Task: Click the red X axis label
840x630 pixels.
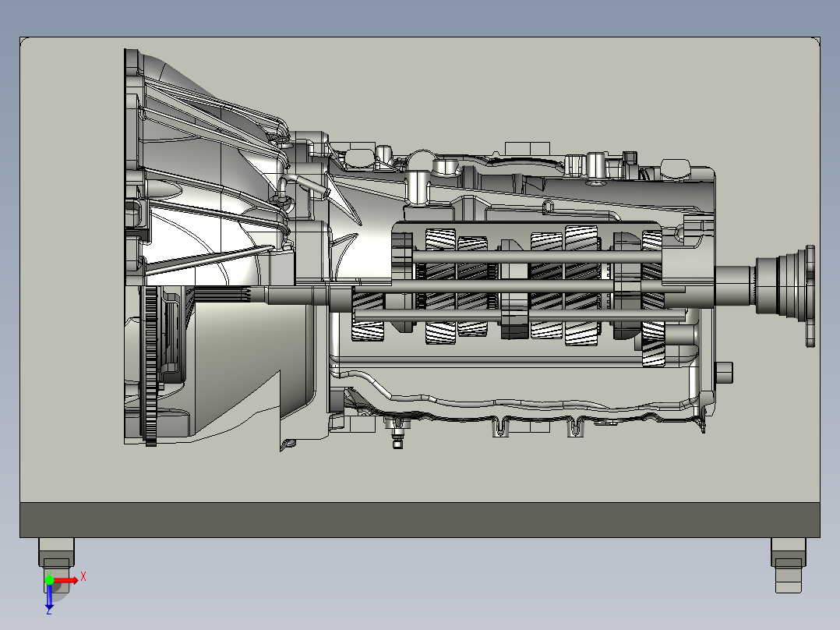Action: [x=83, y=579]
